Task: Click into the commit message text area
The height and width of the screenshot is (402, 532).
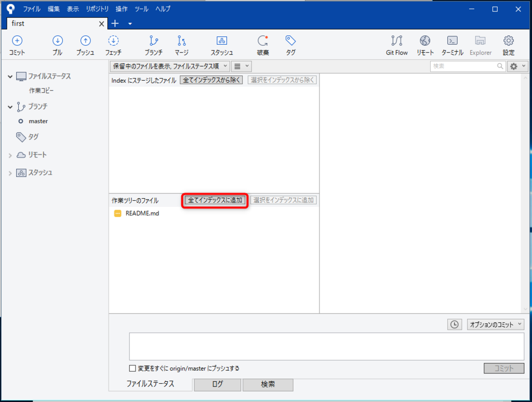Action: [327, 346]
